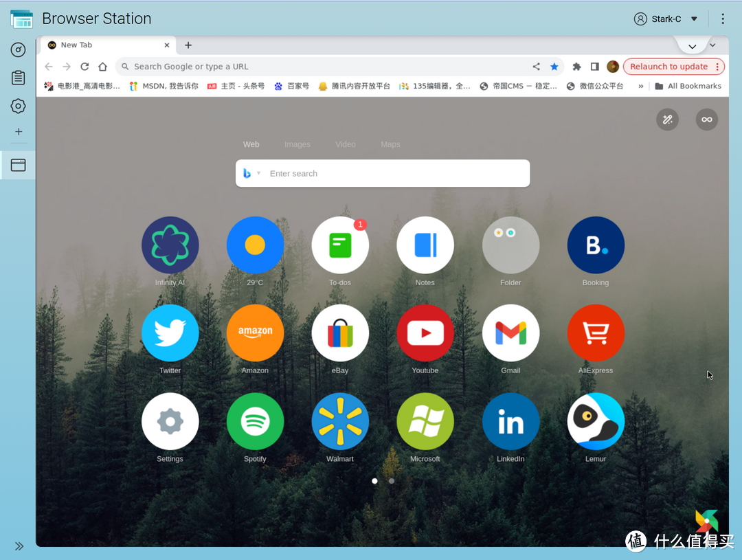742x560 pixels.
Task: Show more bookmarks with chevron
Action: tap(641, 86)
